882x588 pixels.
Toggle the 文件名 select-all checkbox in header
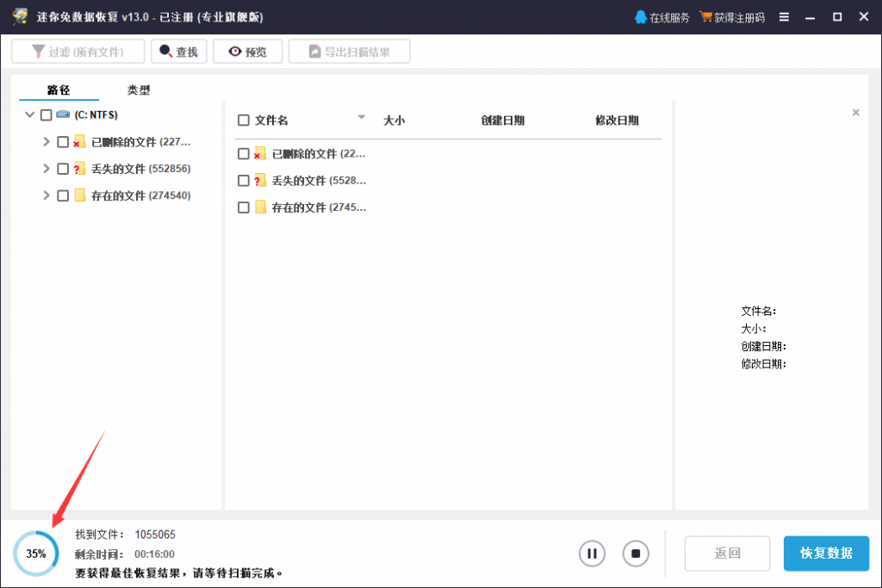point(244,121)
